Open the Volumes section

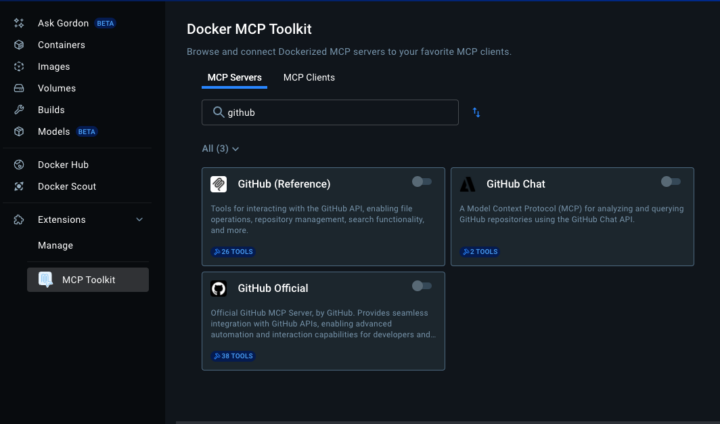coord(56,88)
